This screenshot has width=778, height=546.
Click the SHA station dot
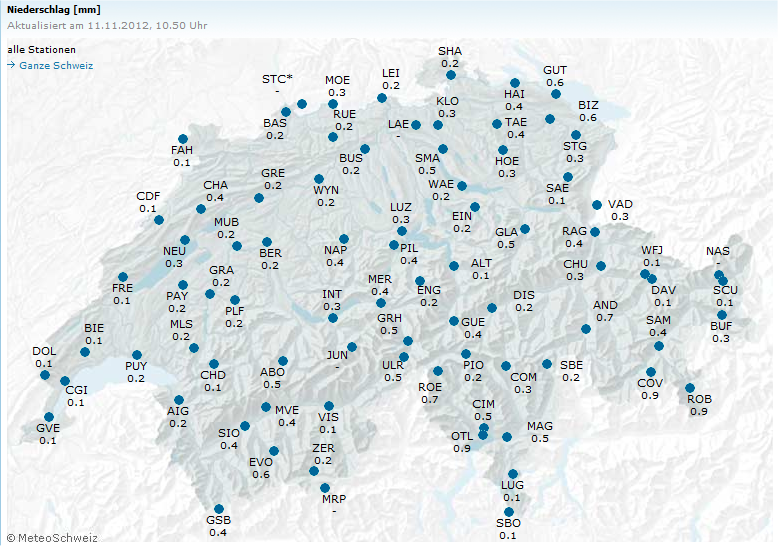pos(451,75)
